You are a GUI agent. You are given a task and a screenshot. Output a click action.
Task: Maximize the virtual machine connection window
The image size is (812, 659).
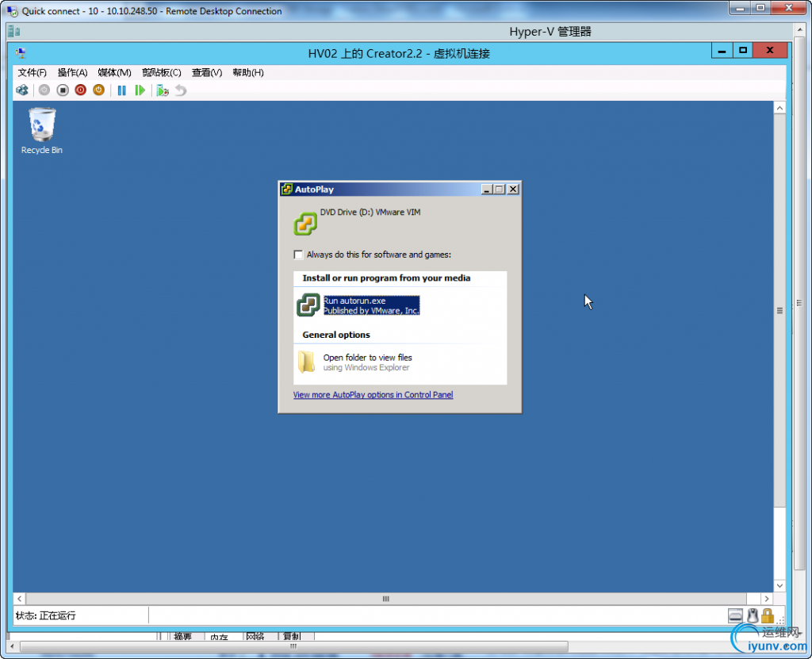[x=742, y=51]
